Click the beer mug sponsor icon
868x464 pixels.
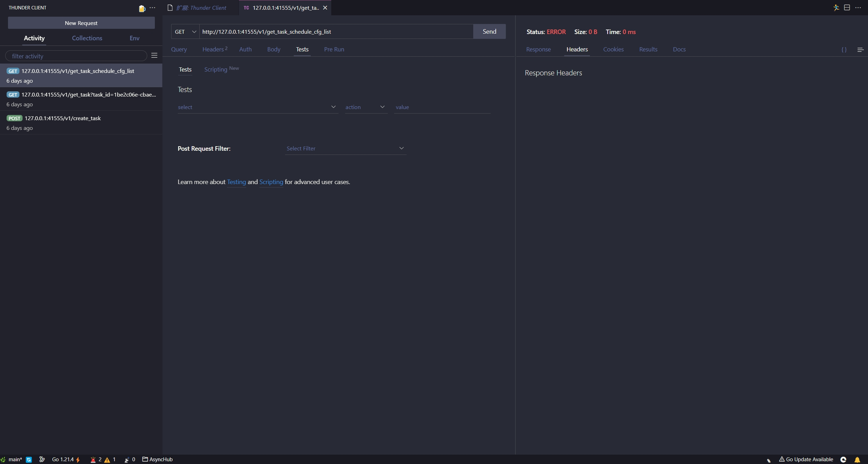point(142,8)
